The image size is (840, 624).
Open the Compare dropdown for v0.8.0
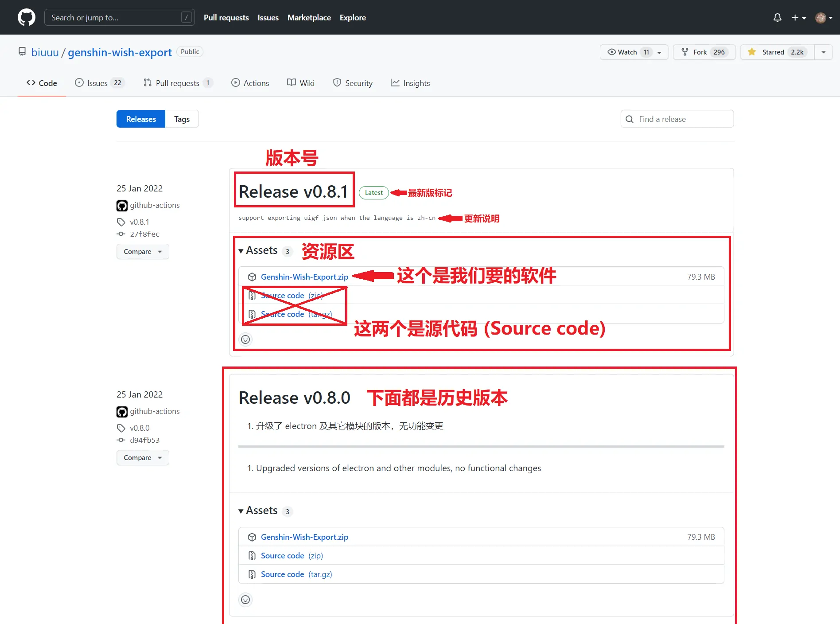[143, 457]
